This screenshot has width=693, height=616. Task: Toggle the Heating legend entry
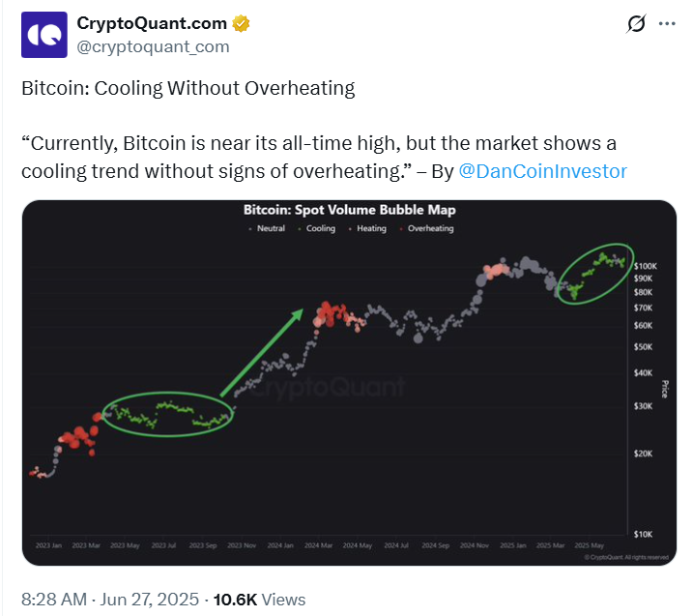[x=367, y=228]
